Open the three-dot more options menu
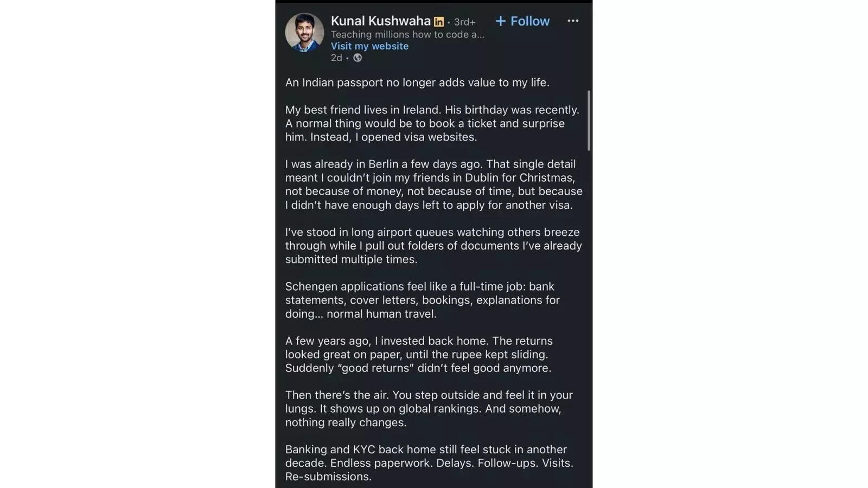Screen dimensions: 868x488 (573, 21)
